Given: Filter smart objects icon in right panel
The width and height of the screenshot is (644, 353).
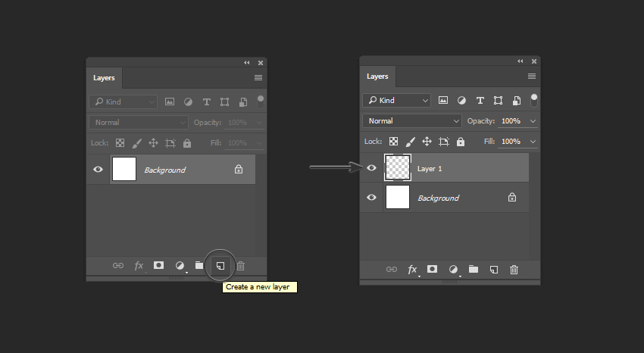Looking at the screenshot, I should tap(517, 100).
